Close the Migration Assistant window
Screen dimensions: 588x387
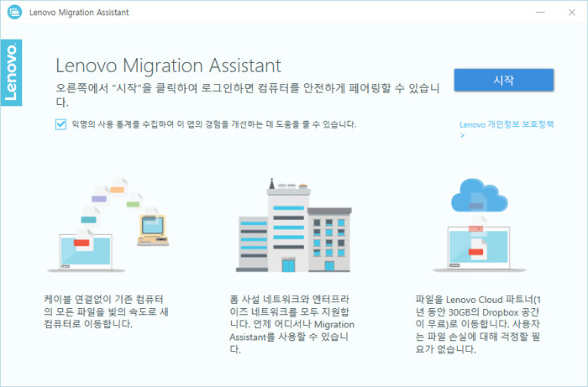[571, 13]
